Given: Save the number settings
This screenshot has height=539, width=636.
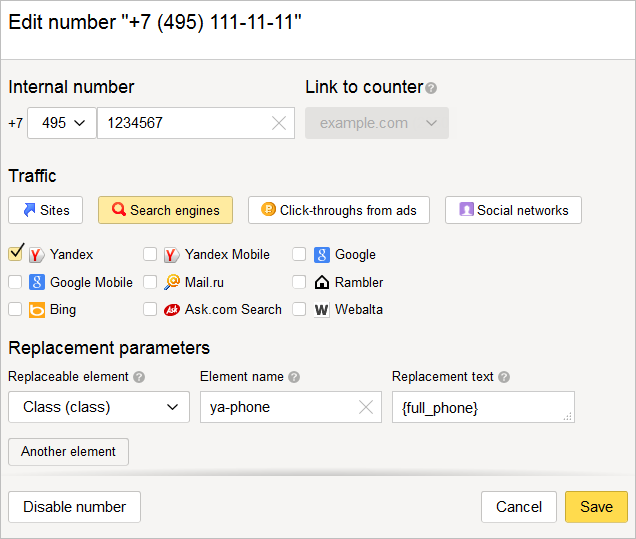Looking at the screenshot, I should click(x=596, y=507).
